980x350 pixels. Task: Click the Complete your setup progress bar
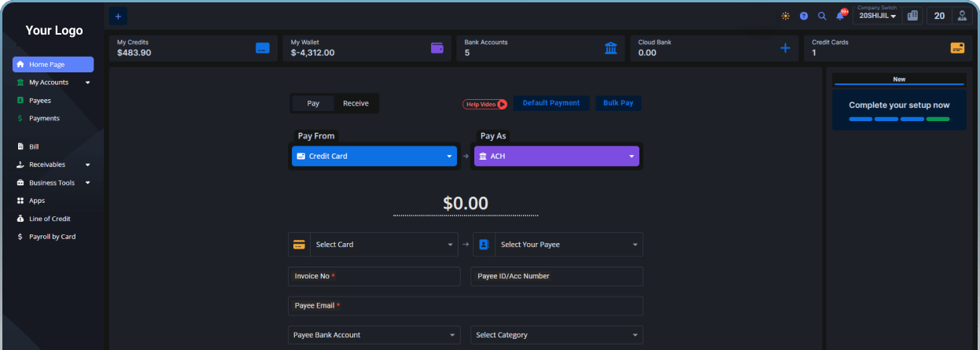point(899,119)
